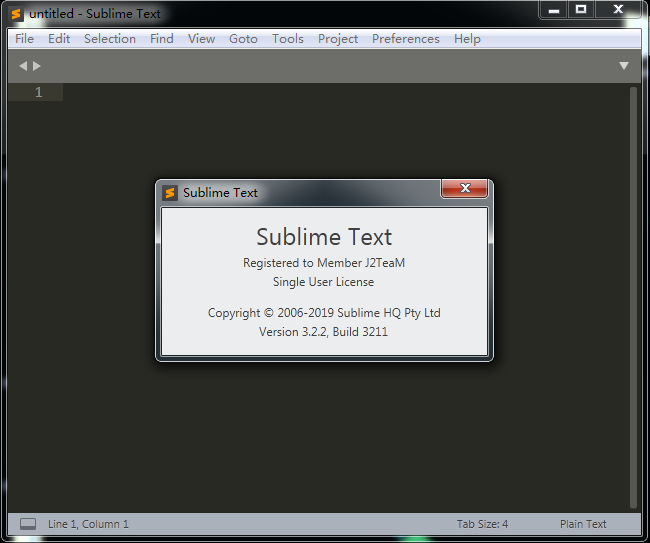Open the Help menu
This screenshot has width=650, height=543.
[x=467, y=39]
